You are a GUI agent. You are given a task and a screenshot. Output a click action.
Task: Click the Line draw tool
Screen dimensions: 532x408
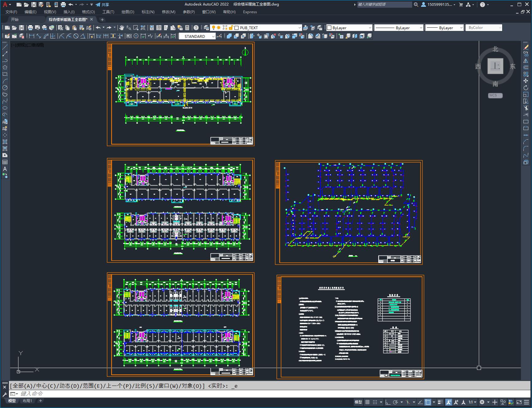[x=5, y=47]
